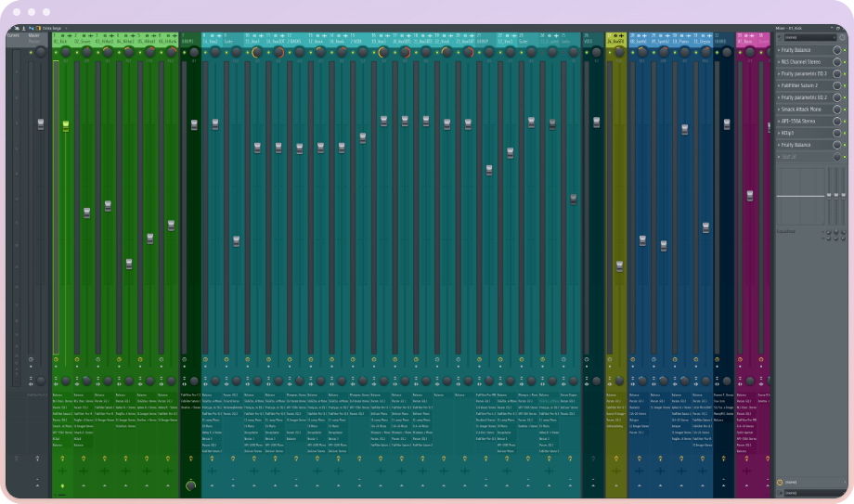
Task: Click the mix knob for FabFilter Saturn 2 slot
Action: 838,85
